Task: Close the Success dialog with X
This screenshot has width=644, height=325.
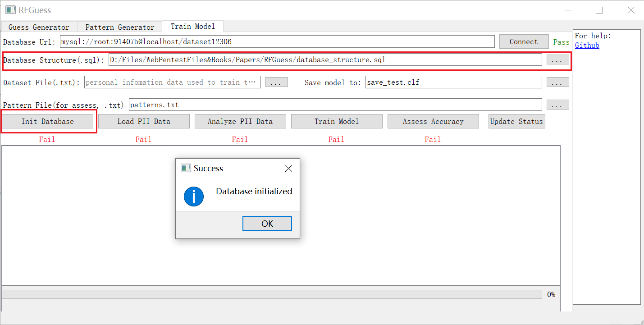Action: pos(289,169)
